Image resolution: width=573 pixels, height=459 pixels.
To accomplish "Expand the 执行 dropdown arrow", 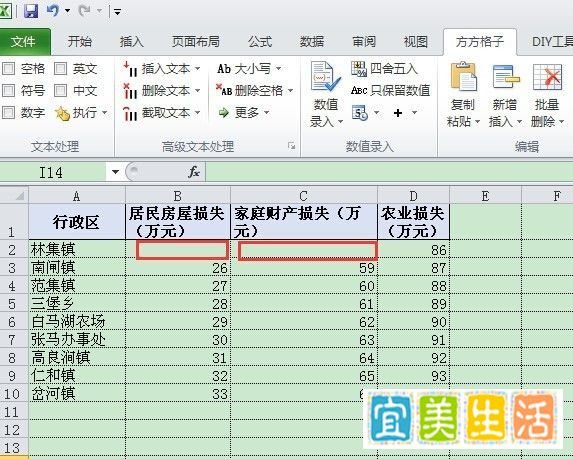I will (x=105, y=113).
